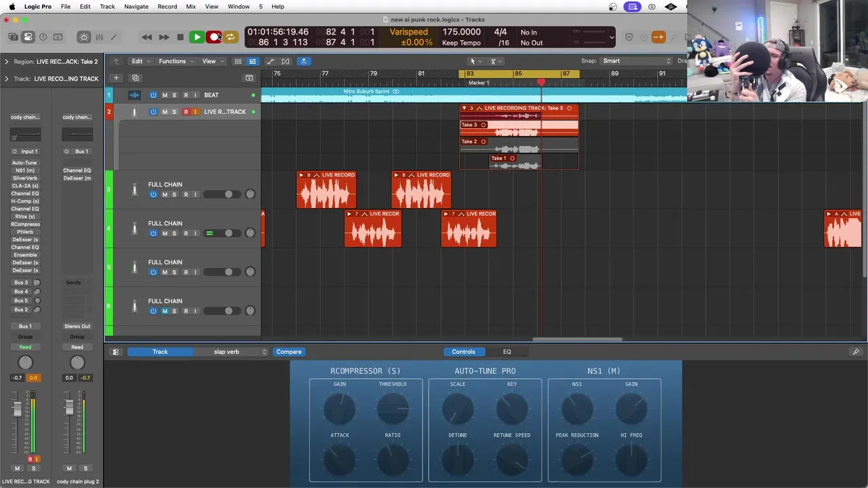
Task: Open the Navigate menu
Action: [x=136, y=7]
